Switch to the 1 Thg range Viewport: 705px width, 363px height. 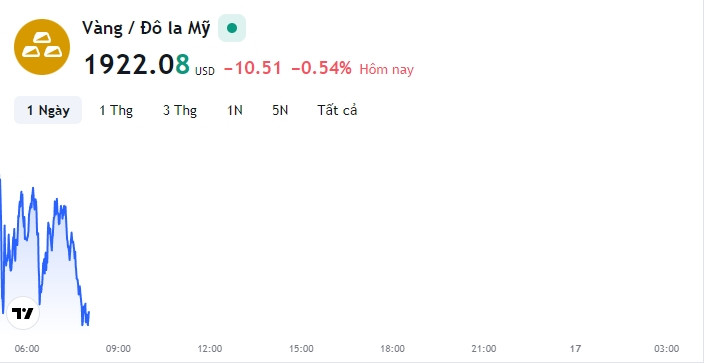pyautogui.click(x=116, y=110)
